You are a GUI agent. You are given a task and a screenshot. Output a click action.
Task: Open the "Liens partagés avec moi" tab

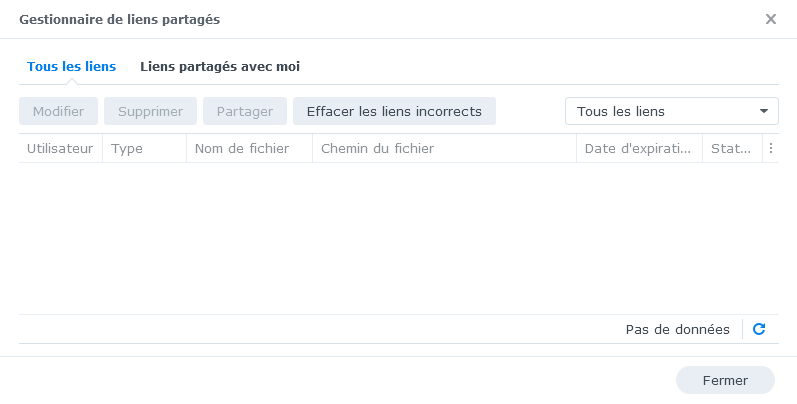220,67
